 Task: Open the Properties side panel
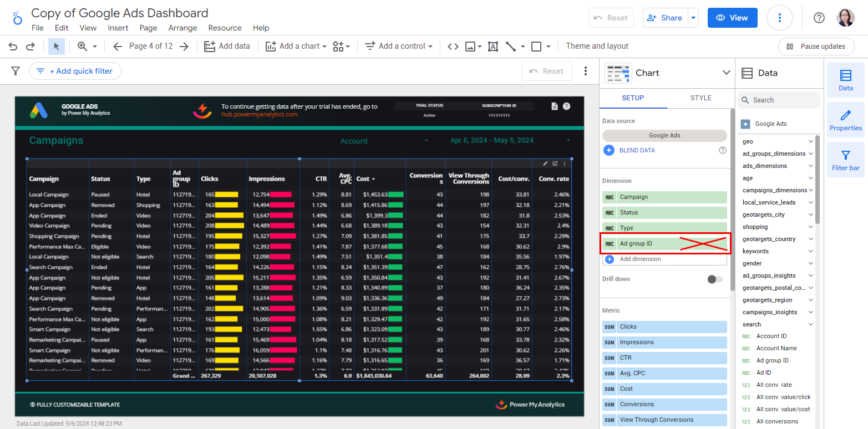[845, 120]
